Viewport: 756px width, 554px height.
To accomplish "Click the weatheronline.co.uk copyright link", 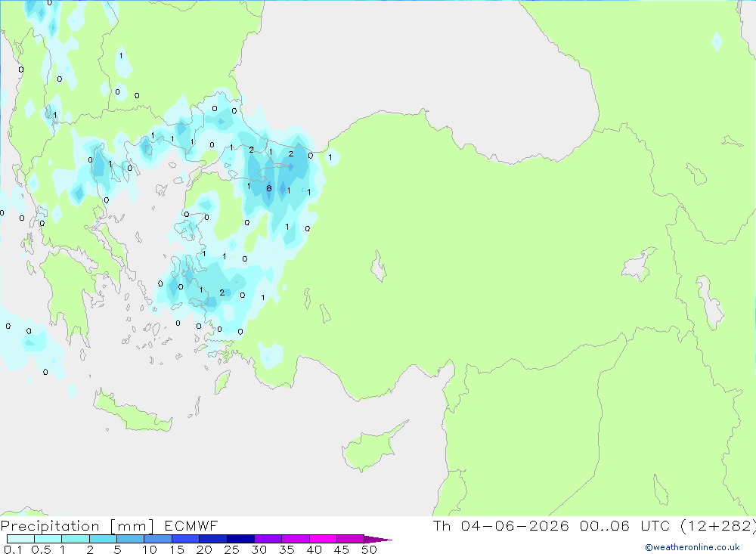I will pyautogui.click(x=692, y=547).
